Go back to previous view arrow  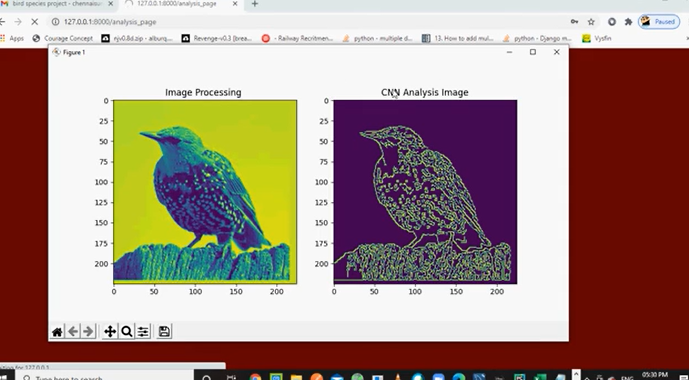(x=73, y=332)
